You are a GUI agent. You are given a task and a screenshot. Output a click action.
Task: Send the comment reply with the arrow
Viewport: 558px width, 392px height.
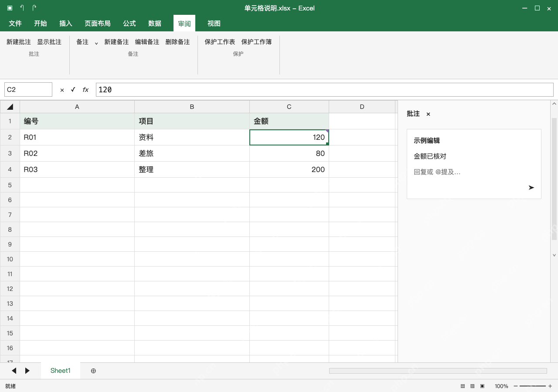(x=531, y=187)
